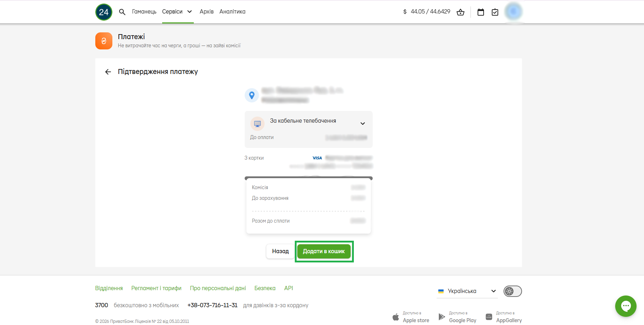The width and height of the screenshot is (644, 325).
Task: Open the Сервіси menu item
Action: click(x=172, y=12)
